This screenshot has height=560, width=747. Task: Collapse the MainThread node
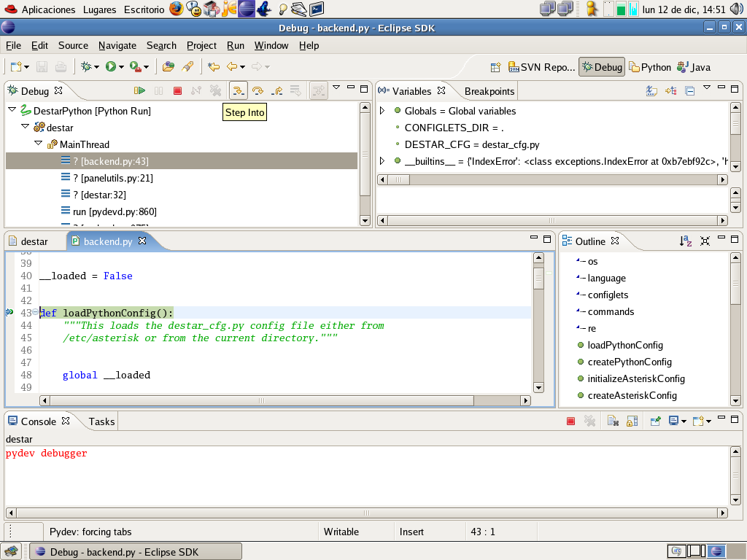[x=39, y=144]
